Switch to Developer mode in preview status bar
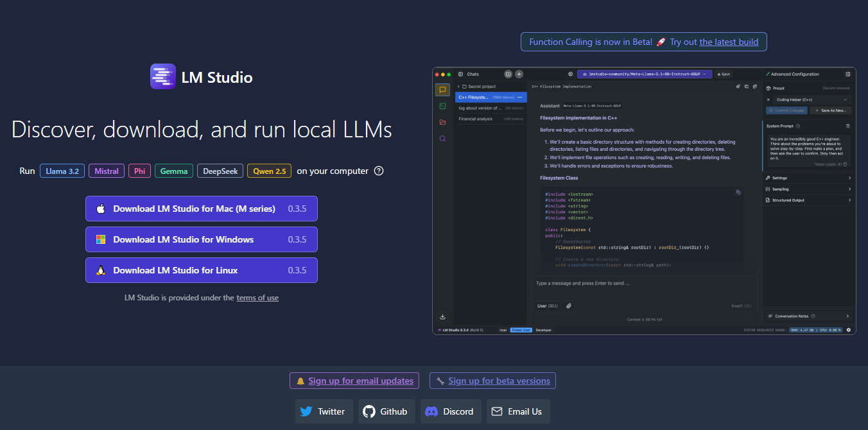 (x=544, y=330)
